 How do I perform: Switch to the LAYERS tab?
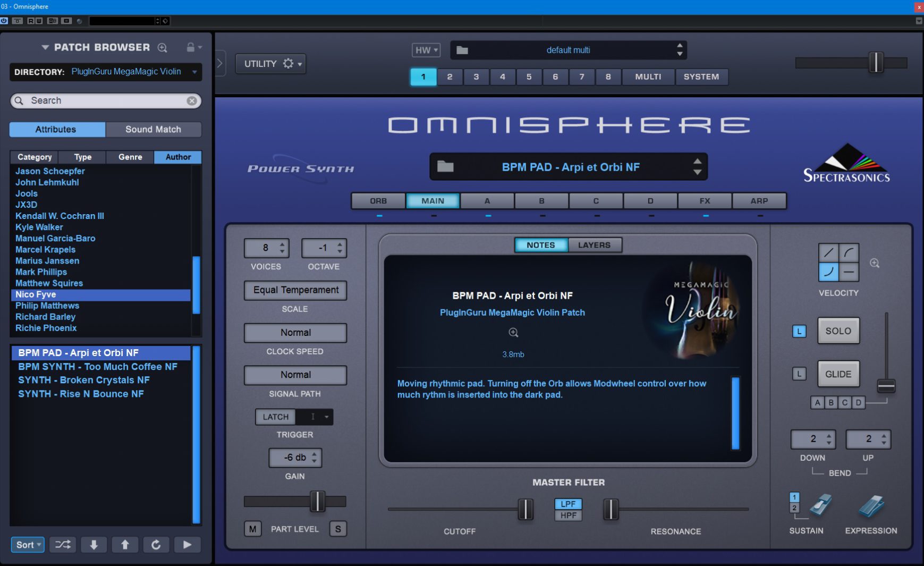[594, 245]
